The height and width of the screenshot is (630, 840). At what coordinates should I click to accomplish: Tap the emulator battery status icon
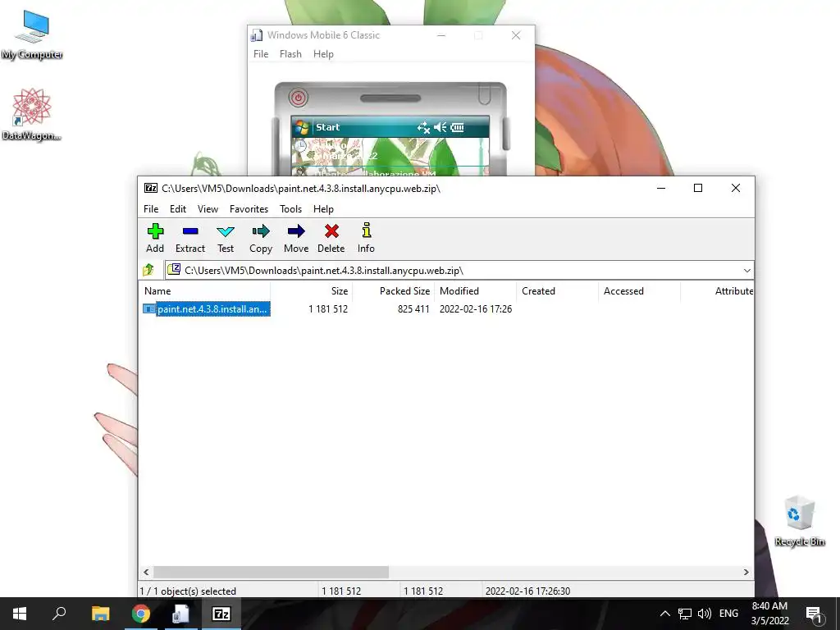(457, 127)
